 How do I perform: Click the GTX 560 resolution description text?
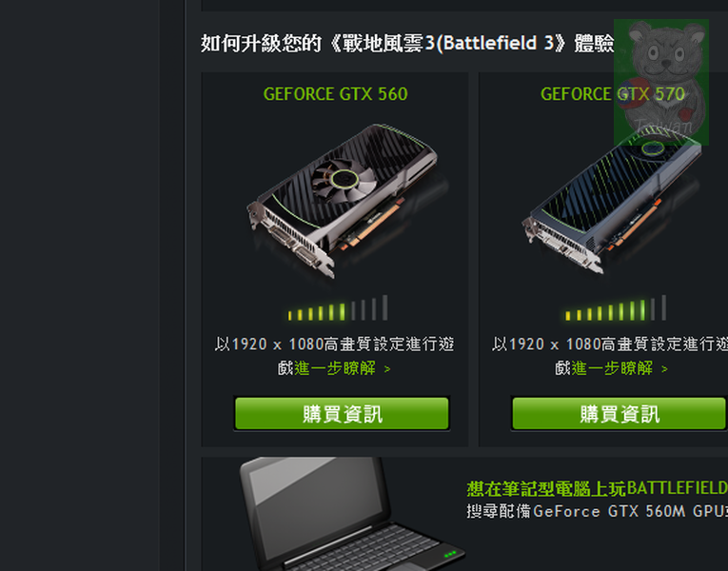coord(334,356)
